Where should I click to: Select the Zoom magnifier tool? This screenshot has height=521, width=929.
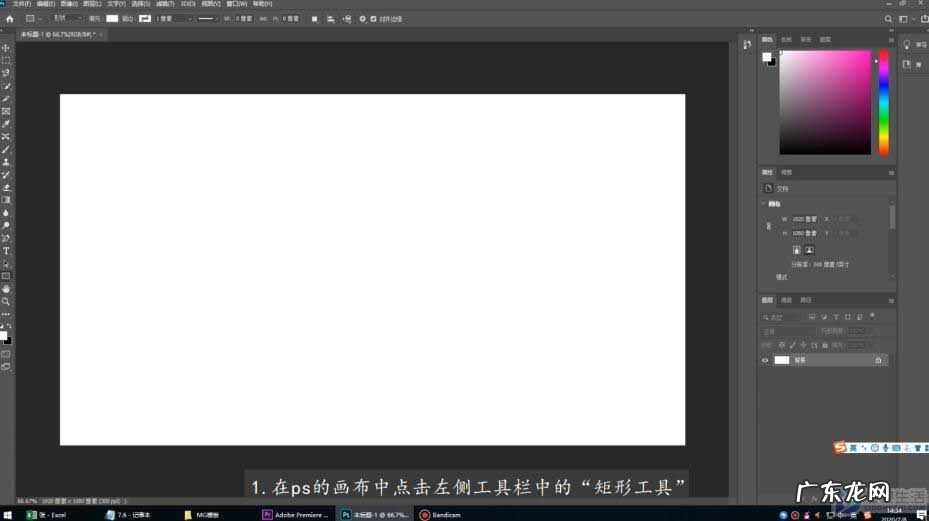6,301
